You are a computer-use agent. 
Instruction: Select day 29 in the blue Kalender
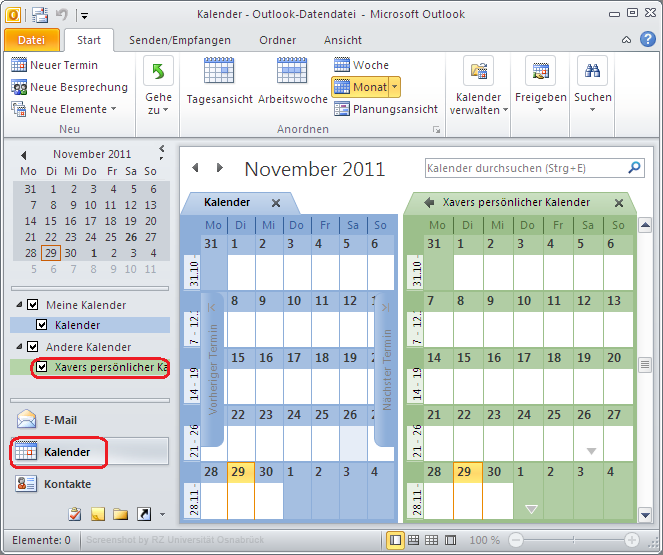(x=241, y=491)
